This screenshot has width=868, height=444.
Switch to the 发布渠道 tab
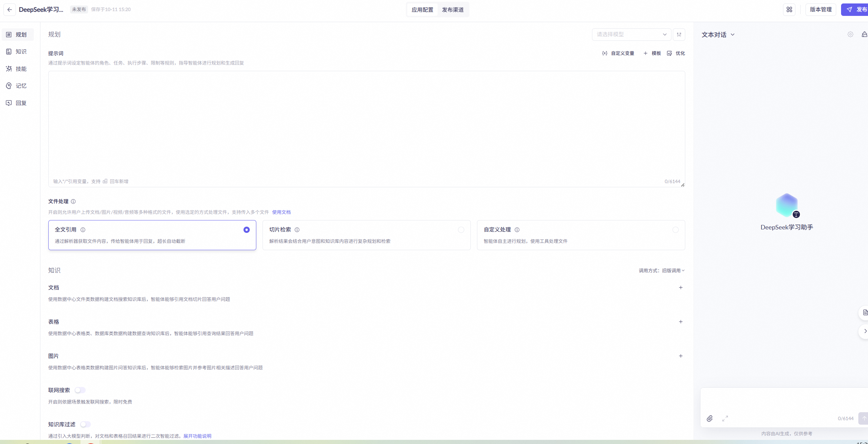tap(452, 10)
